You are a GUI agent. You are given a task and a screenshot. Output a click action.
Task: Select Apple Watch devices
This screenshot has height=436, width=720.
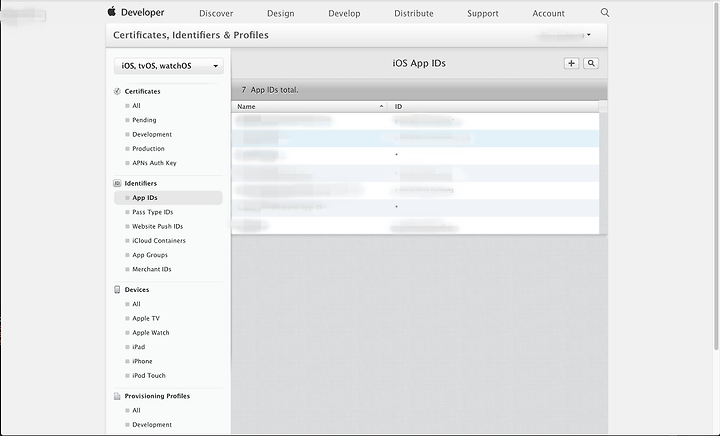coord(151,333)
